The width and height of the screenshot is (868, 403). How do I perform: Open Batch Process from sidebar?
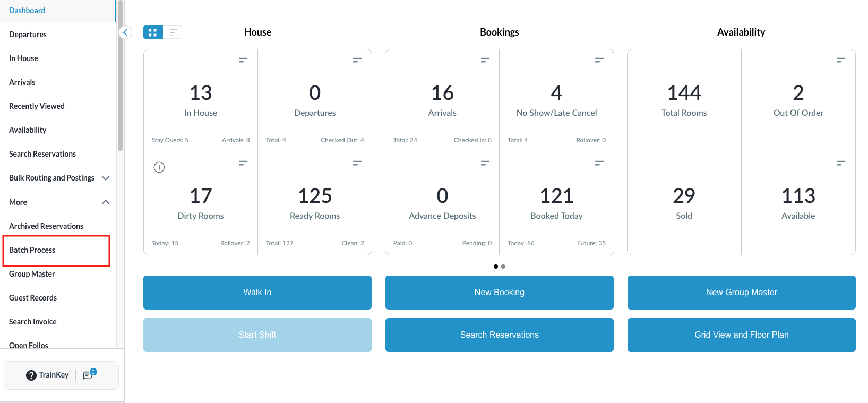pyautogui.click(x=32, y=250)
